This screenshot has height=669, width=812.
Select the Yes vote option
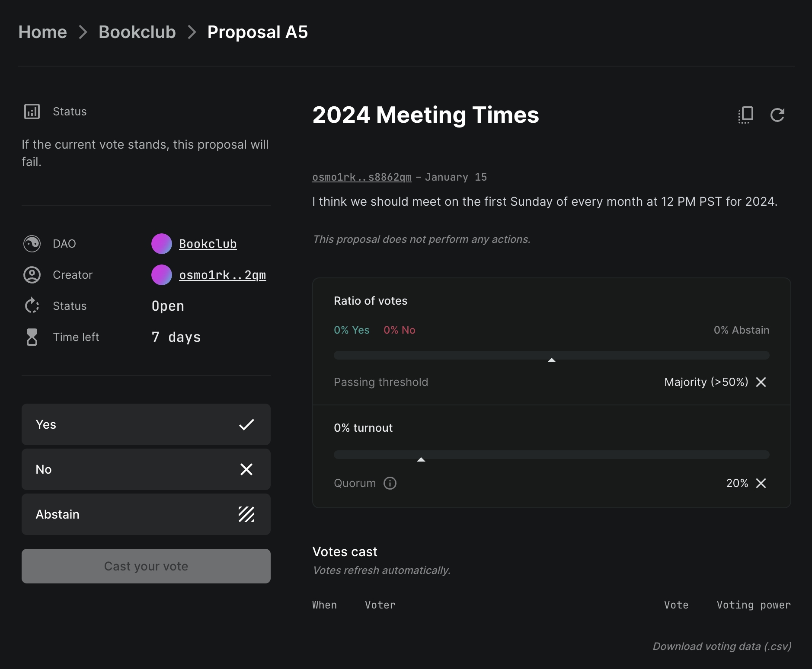[x=146, y=424]
